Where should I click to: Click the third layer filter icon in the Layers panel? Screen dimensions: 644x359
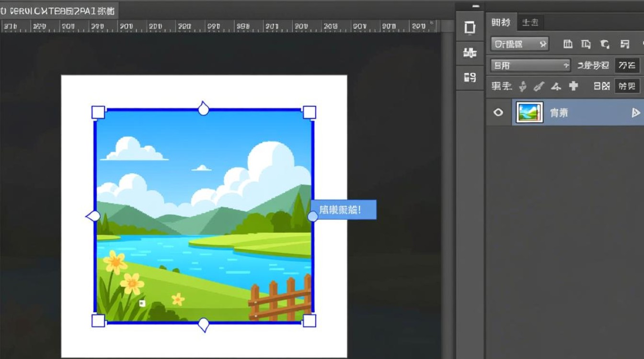coord(605,45)
